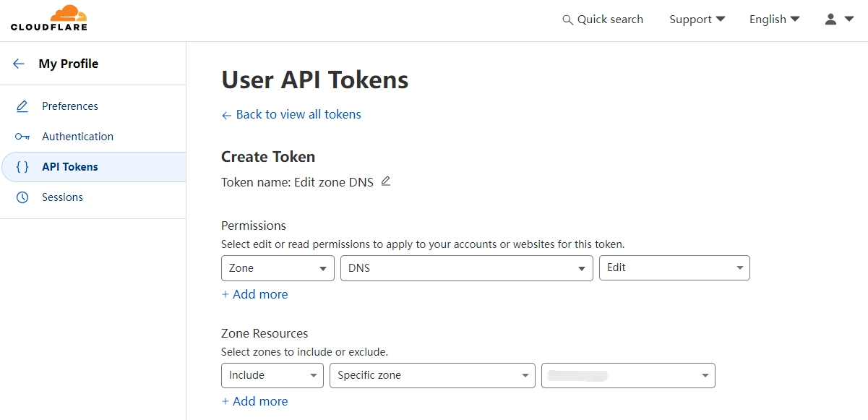Image resolution: width=868 pixels, height=420 pixels.
Task: Click the Cloudflare logo
Action: pyautogui.click(x=49, y=18)
